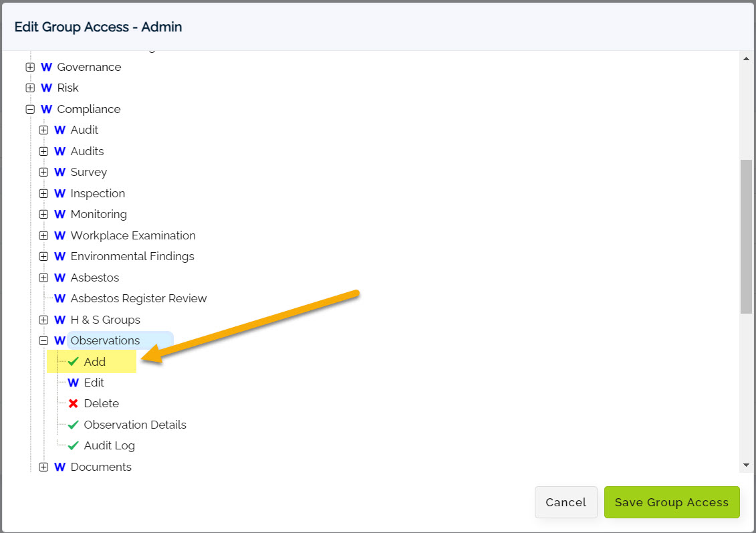Click the W access icon beside Risk

(x=46, y=88)
